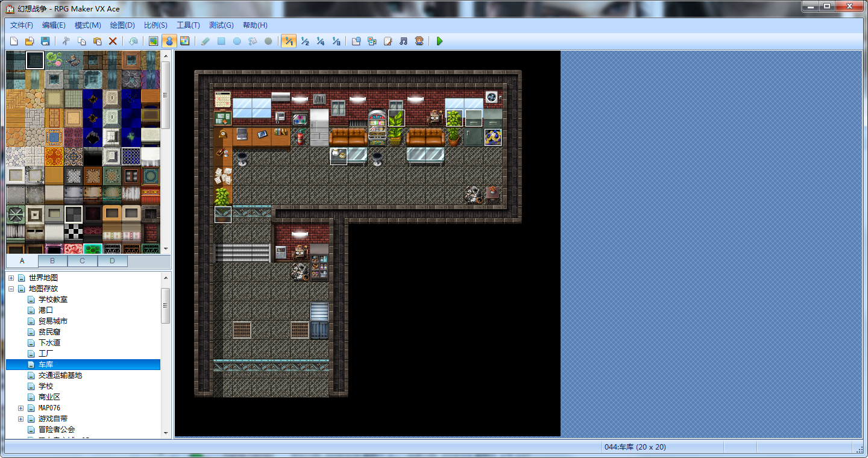Set zoom scale to 1/2
Viewport: 868px width, 458px height.
(x=305, y=41)
